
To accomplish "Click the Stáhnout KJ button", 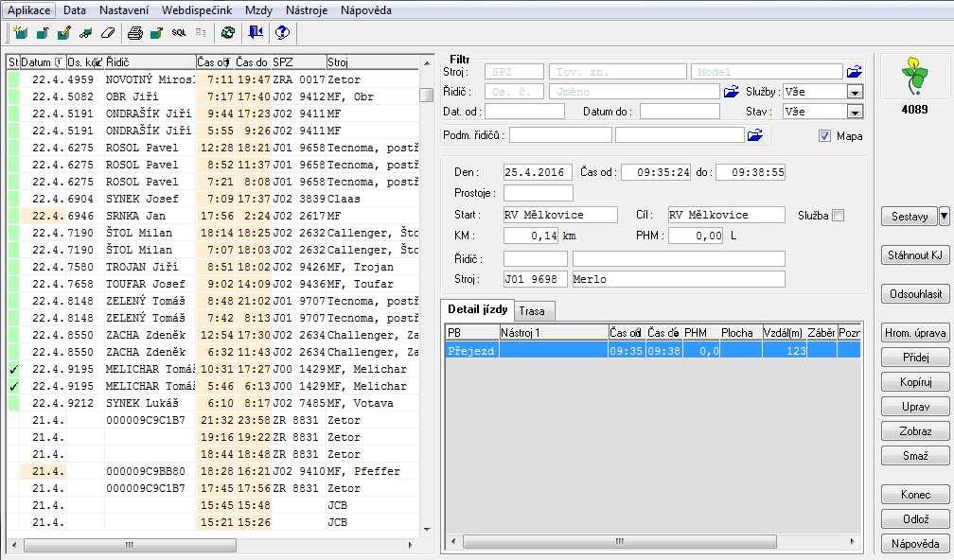I will coord(915,255).
